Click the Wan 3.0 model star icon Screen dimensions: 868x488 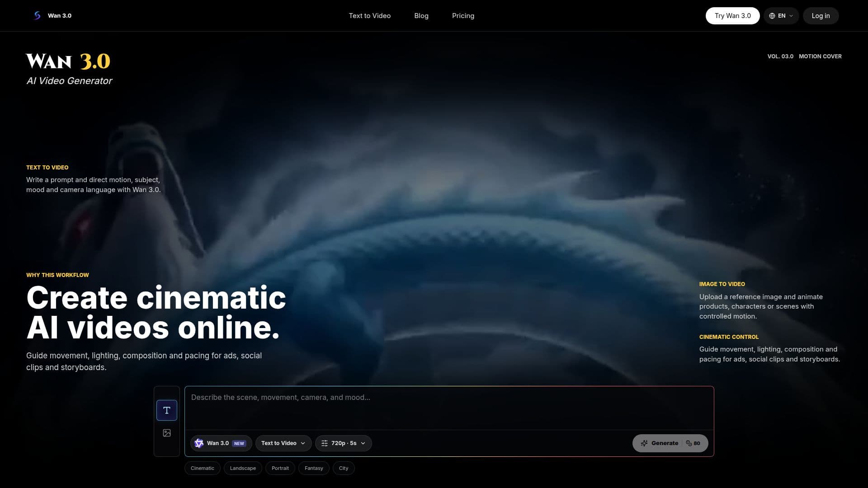click(199, 443)
